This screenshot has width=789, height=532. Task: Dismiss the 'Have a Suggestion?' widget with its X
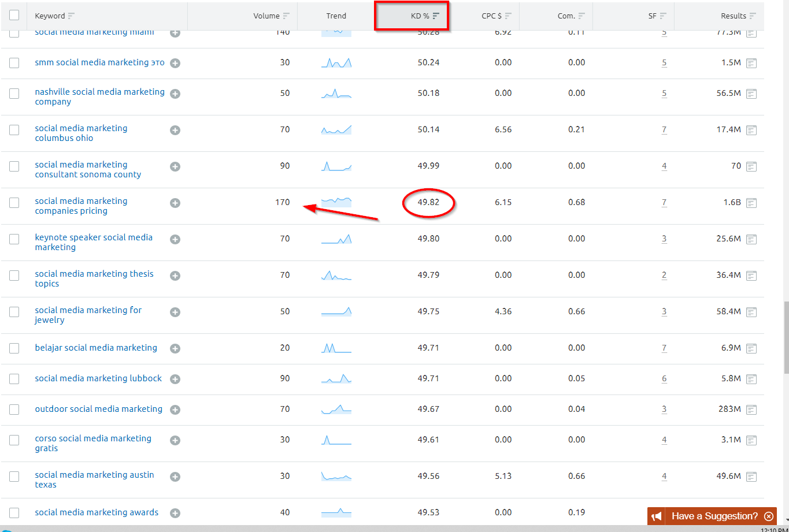coord(769,516)
